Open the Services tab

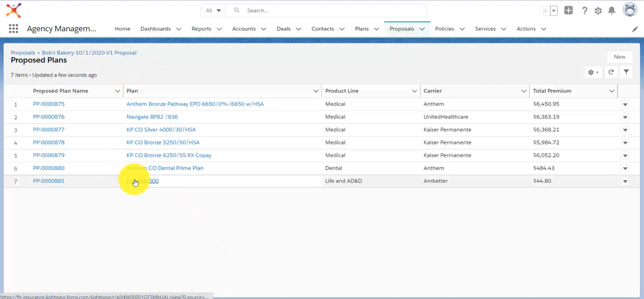(x=485, y=29)
